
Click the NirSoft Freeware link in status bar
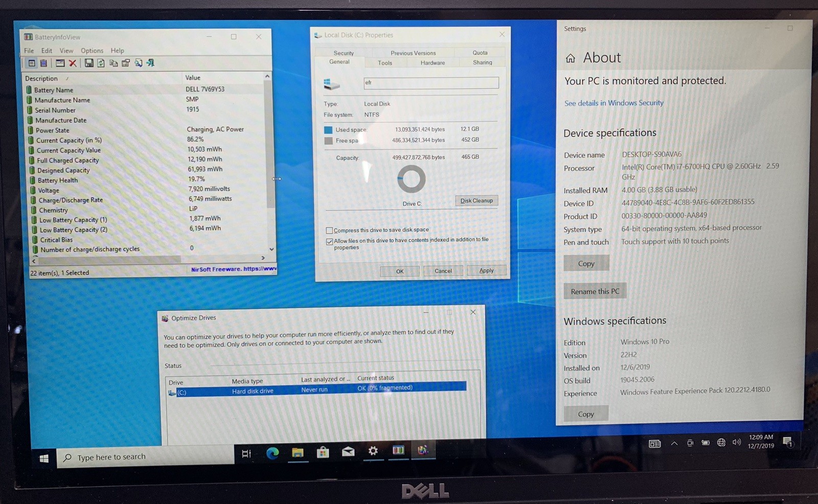(234, 269)
